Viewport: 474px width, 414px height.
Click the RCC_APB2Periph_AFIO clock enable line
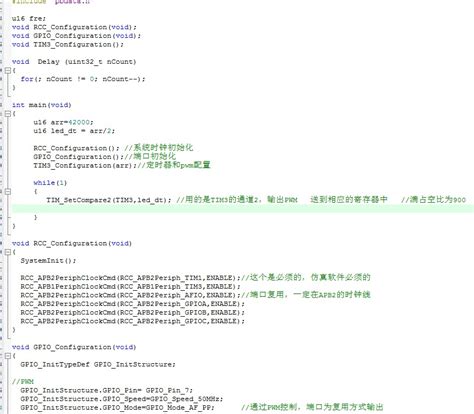[x=130, y=295]
